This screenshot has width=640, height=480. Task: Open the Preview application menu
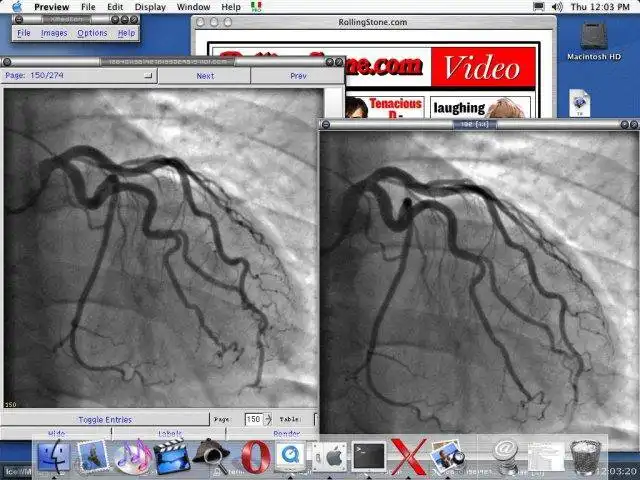coord(51,7)
